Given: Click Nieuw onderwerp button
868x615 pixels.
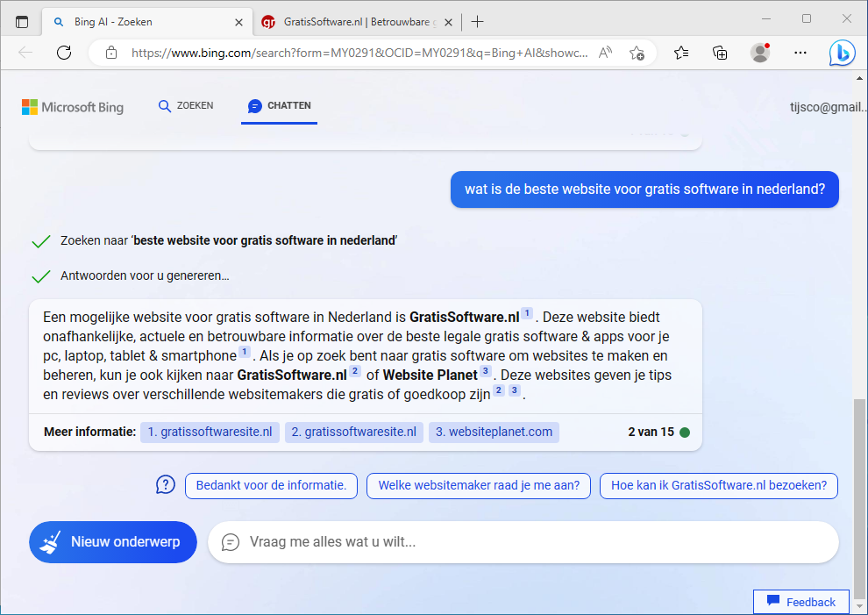Looking at the screenshot, I should pos(113,542).
